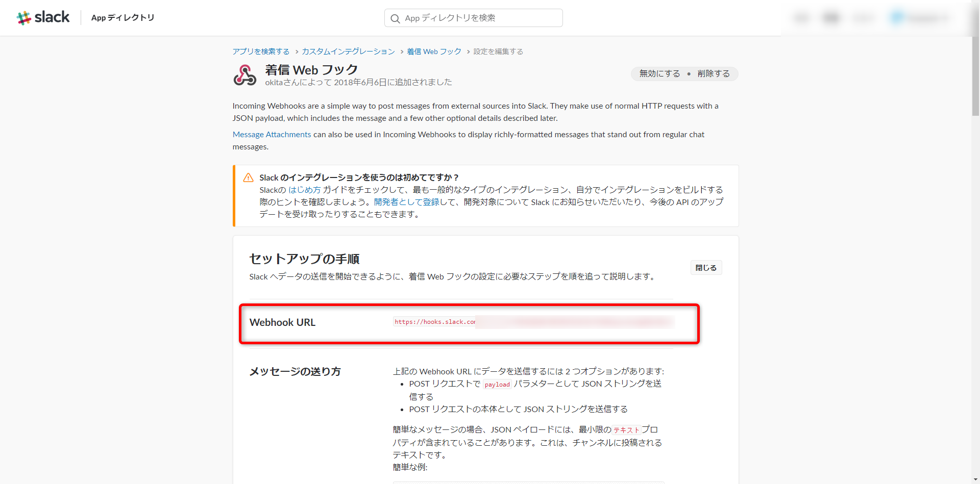
Task: Open 着信 Web フック breadcrumb
Action: point(434,52)
